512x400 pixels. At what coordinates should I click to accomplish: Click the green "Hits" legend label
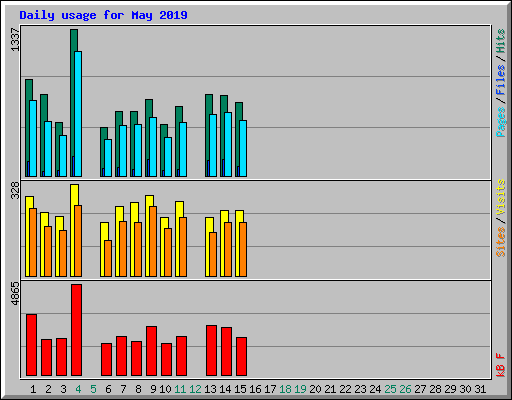501,41
